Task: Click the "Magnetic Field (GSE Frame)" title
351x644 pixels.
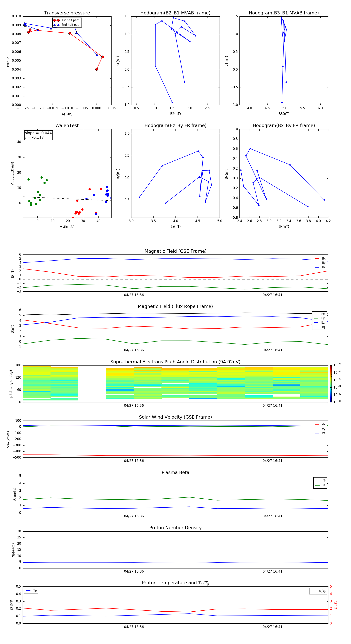Action: [175, 251]
